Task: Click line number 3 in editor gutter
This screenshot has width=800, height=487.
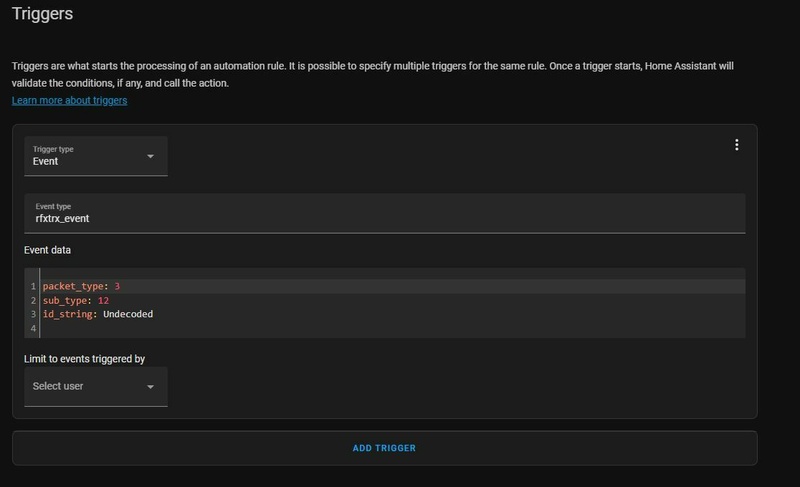Action: click(x=33, y=314)
